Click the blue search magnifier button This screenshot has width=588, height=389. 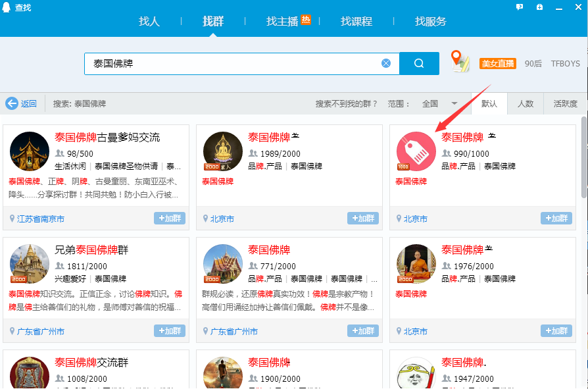[x=419, y=63]
